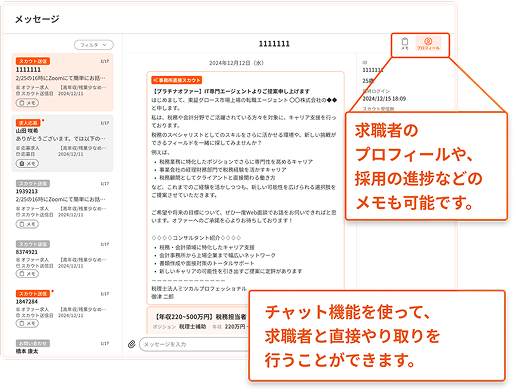Select conversation 1939213 in the list
The image size is (515, 391).
click(x=62, y=204)
